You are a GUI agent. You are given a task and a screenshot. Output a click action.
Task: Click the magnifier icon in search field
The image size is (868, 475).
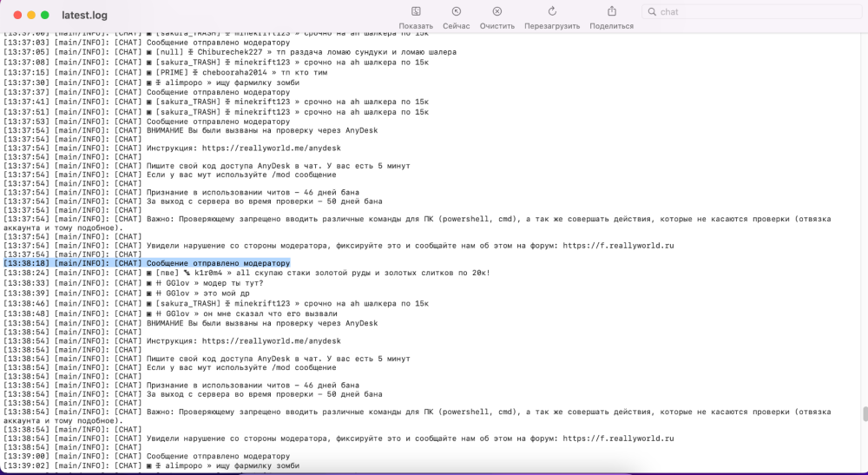click(x=652, y=11)
